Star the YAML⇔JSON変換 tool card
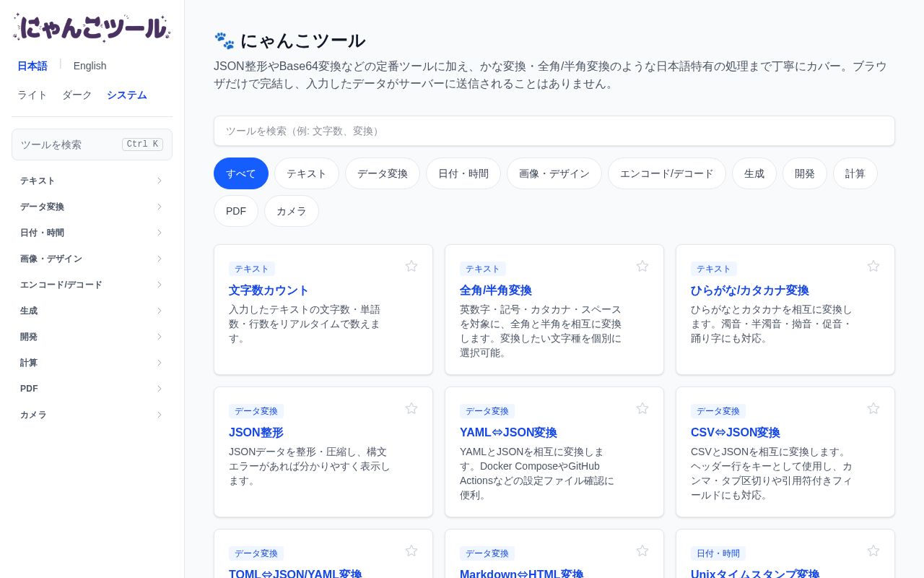The width and height of the screenshot is (924, 578). [642, 408]
